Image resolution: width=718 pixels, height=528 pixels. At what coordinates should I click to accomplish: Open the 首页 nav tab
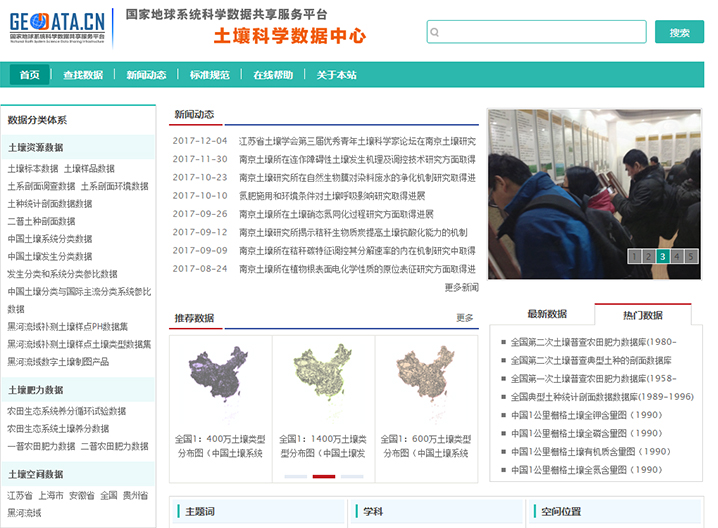point(30,75)
